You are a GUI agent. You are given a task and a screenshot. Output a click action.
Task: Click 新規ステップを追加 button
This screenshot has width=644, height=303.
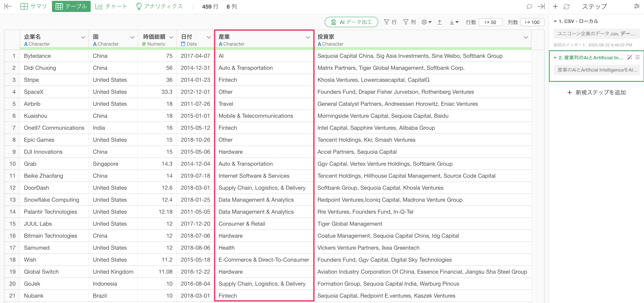pos(596,92)
